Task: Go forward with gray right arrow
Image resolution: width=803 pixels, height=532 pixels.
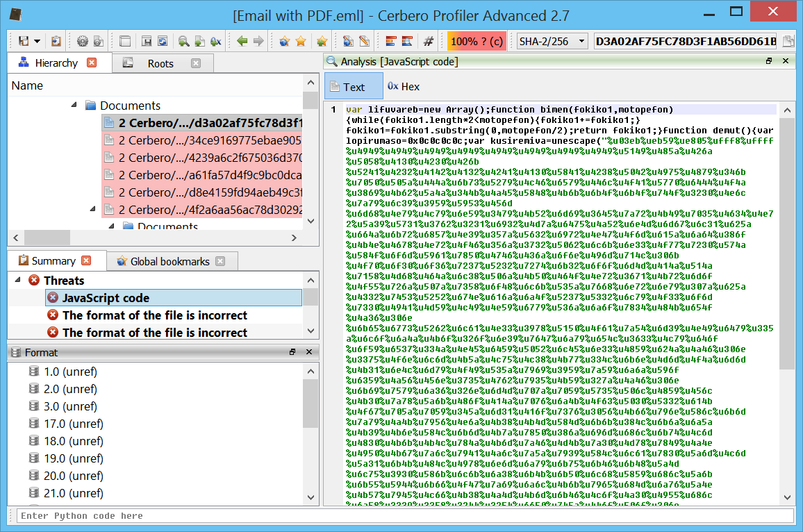Action: click(258, 41)
